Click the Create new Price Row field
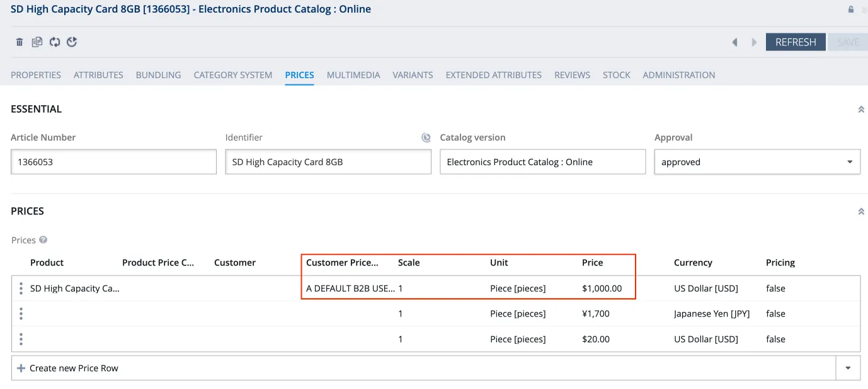868x389 pixels. (x=423, y=368)
